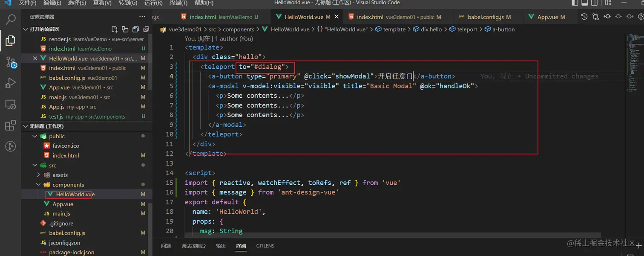
Task: Collapse the 无标题 (工作区) section
Action: (25, 126)
